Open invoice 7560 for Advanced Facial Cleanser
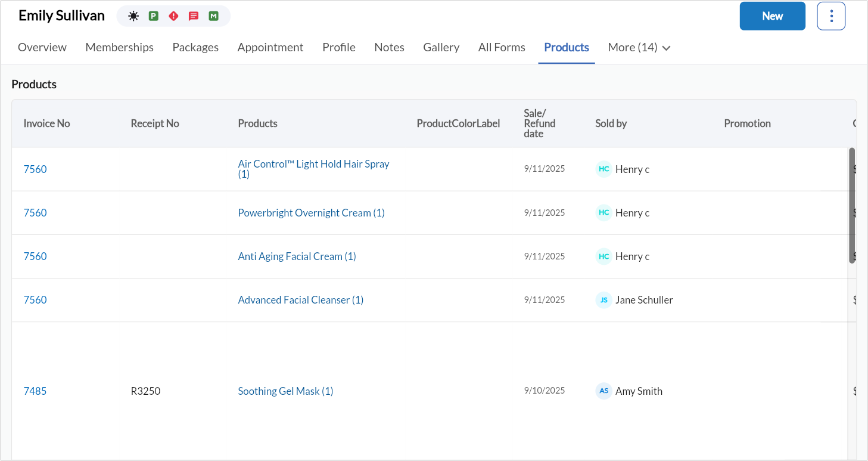 point(35,299)
